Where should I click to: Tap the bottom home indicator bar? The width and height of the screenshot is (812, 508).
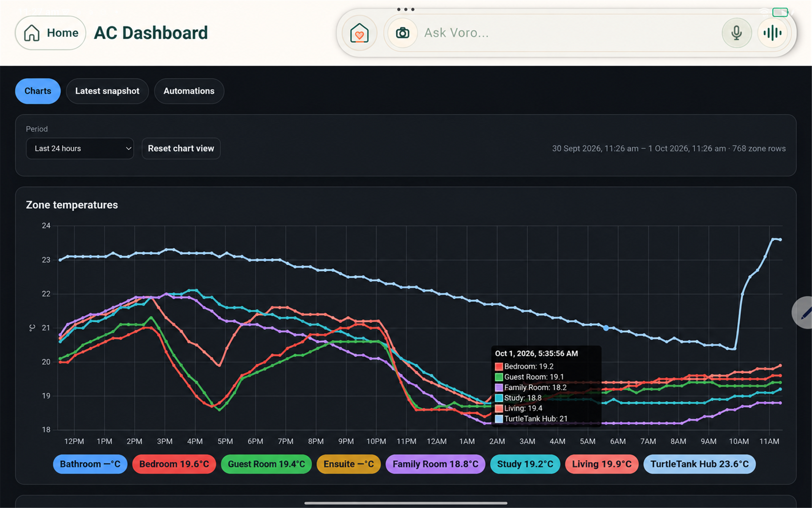pos(406,503)
